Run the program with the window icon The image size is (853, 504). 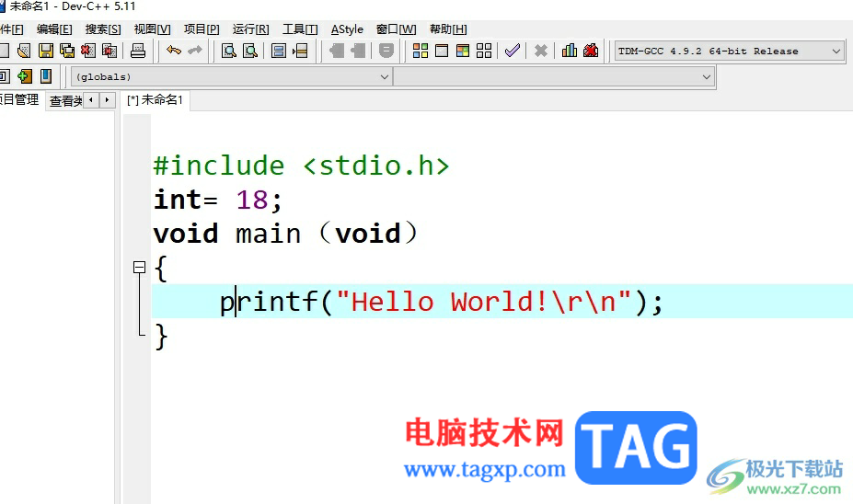pyautogui.click(x=442, y=52)
